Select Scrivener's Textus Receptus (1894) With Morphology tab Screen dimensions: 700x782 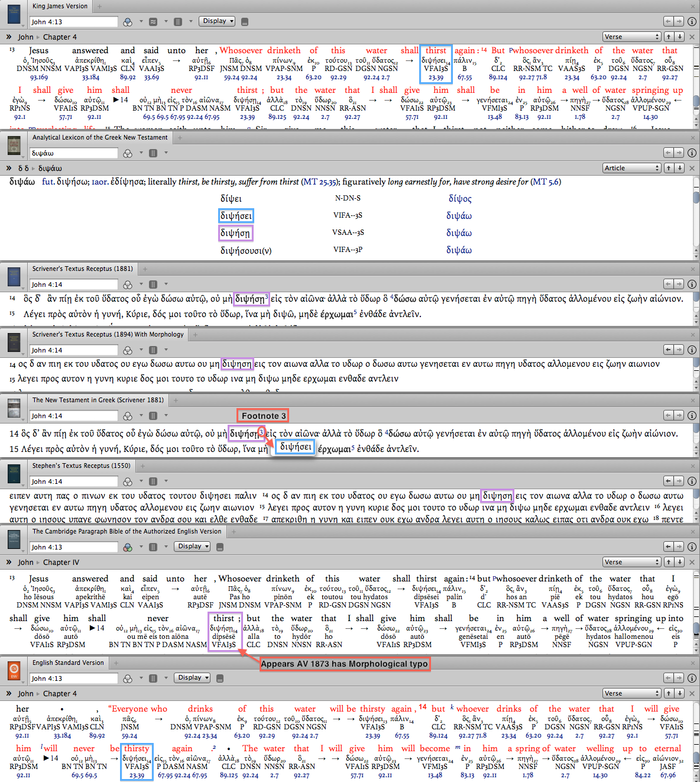click(108, 334)
